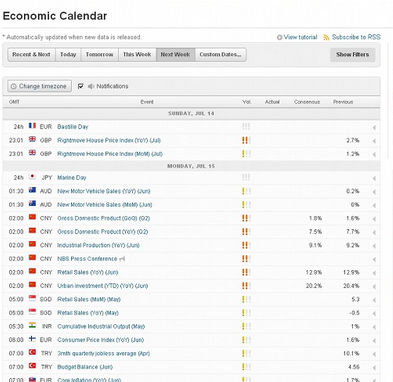Open Custom Dates range picker
The image size is (393, 382).
pyautogui.click(x=220, y=54)
